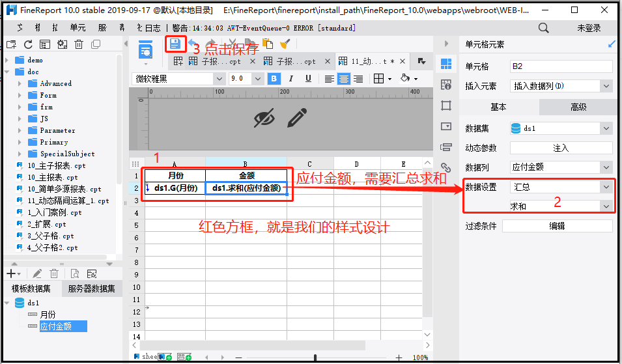
Task: Click the new folder icon in file panel
Action: pyautogui.click(x=11, y=44)
